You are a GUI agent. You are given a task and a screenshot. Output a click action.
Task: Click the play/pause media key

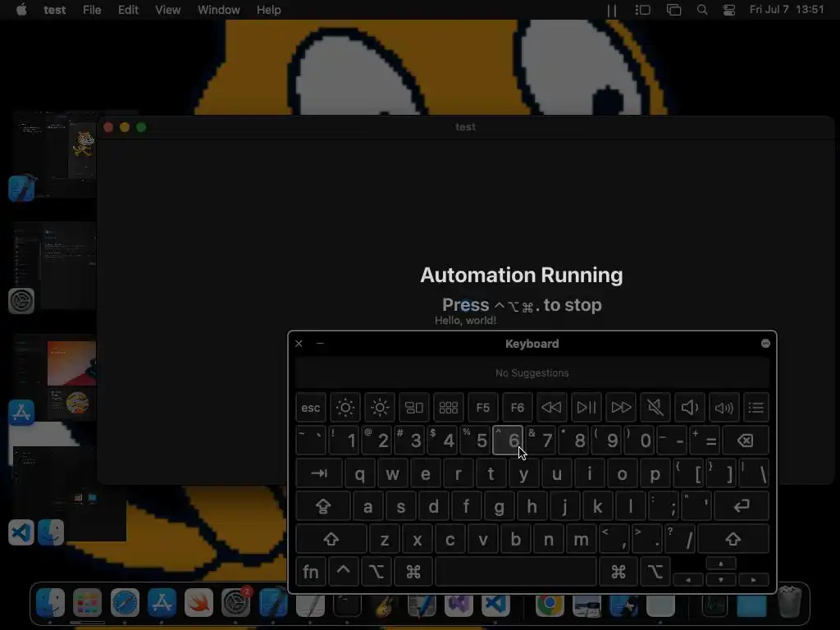(x=586, y=408)
